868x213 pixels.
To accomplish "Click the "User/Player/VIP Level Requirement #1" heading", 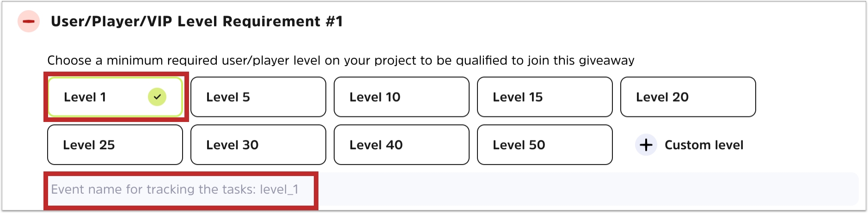I will pyautogui.click(x=196, y=21).
